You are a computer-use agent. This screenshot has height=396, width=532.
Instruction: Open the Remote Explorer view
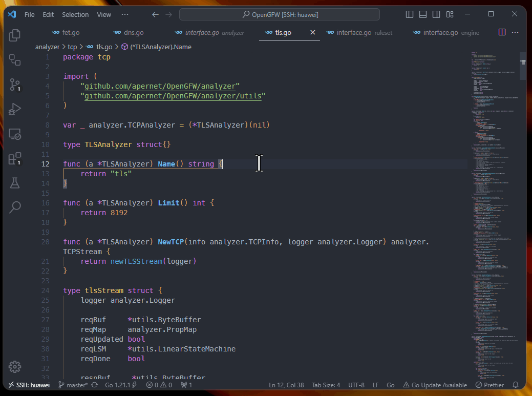coord(15,134)
